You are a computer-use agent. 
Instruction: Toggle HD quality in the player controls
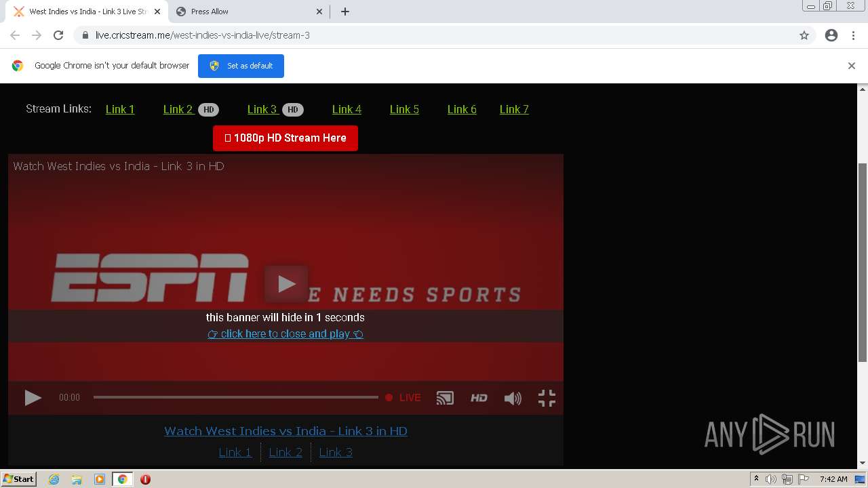(479, 398)
